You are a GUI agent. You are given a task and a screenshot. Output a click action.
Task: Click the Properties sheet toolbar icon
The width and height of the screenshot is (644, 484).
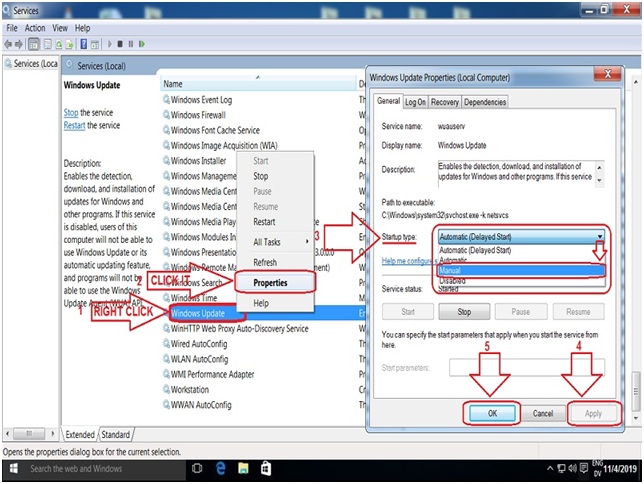click(x=48, y=44)
